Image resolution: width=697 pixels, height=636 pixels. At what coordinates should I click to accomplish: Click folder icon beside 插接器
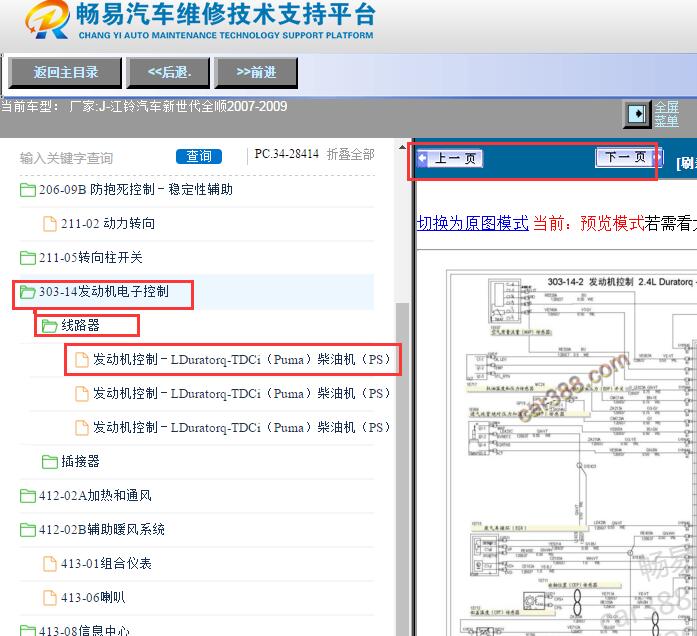[x=50, y=462]
